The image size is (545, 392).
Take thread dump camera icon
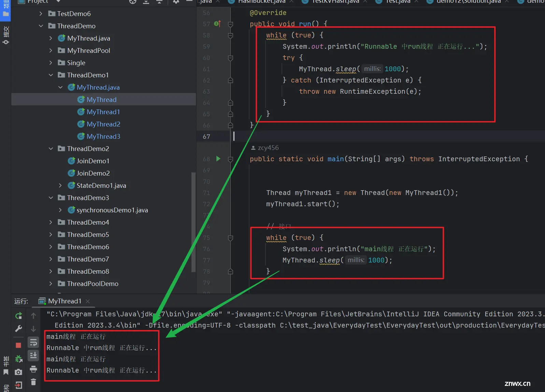18,372
